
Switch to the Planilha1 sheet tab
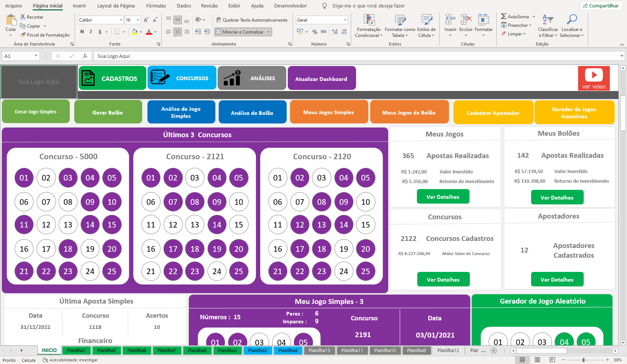pos(76,350)
